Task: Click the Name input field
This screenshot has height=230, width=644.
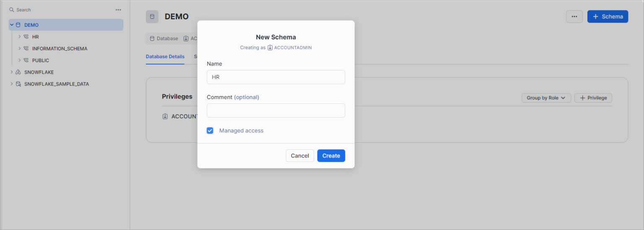Action: pyautogui.click(x=276, y=77)
